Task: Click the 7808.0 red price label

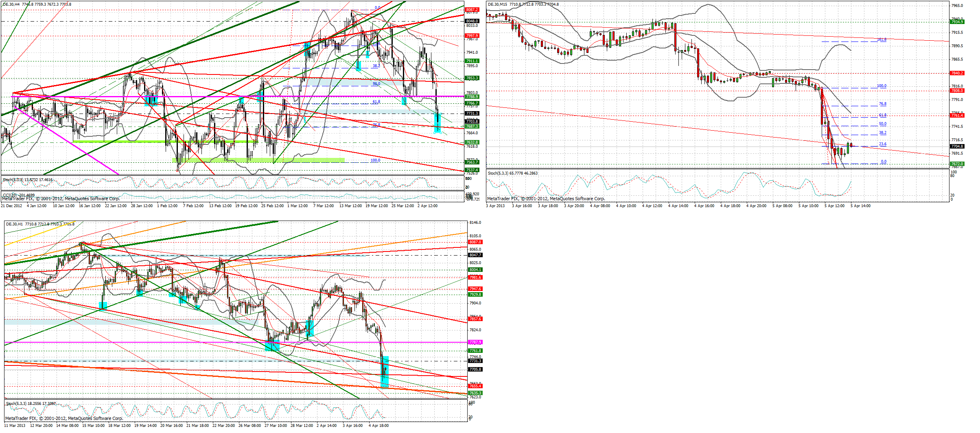Action: coord(957,90)
